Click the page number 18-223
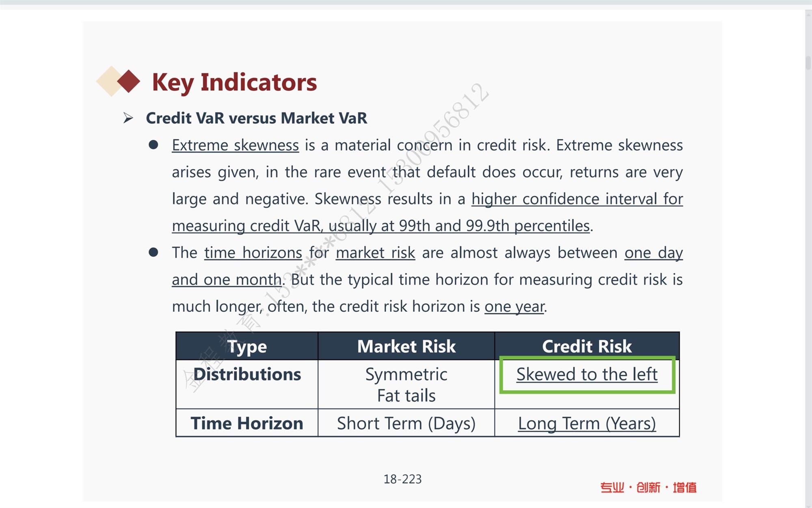The image size is (812, 508). click(x=403, y=479)
